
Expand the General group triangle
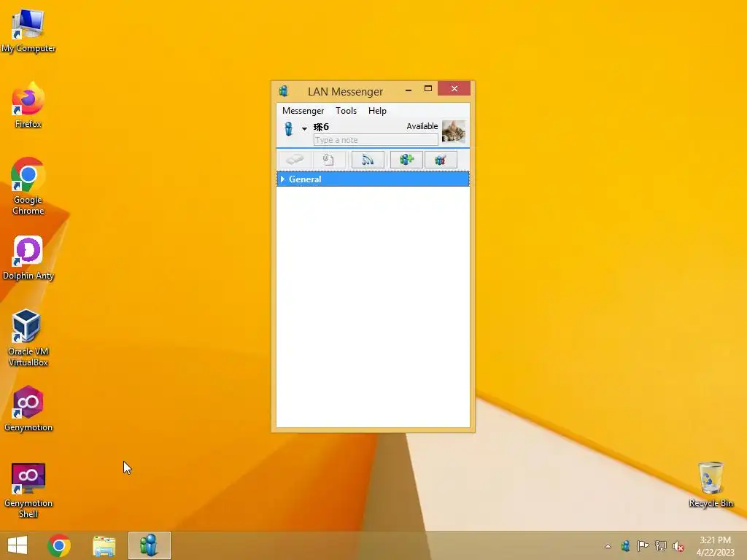pos(282,179)
